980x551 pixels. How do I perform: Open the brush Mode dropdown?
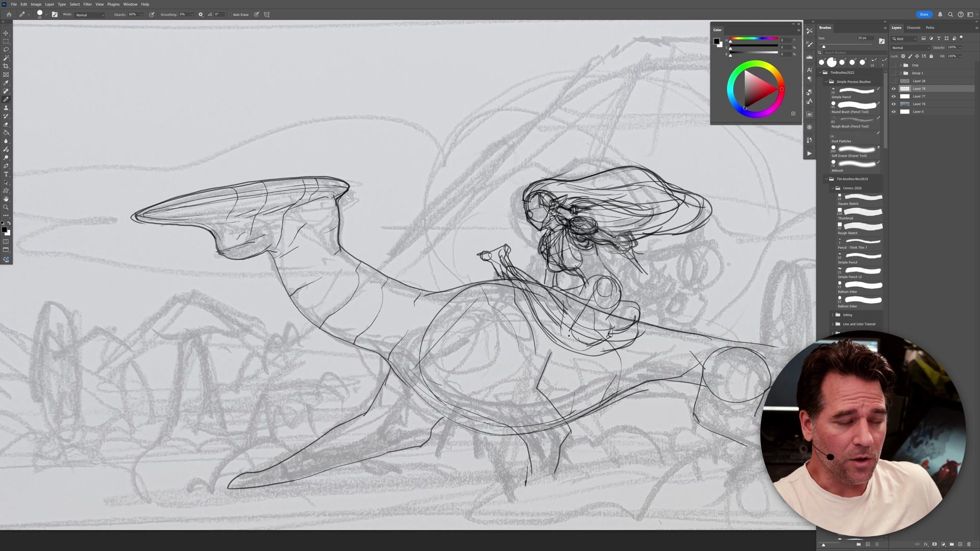[89, 15]
